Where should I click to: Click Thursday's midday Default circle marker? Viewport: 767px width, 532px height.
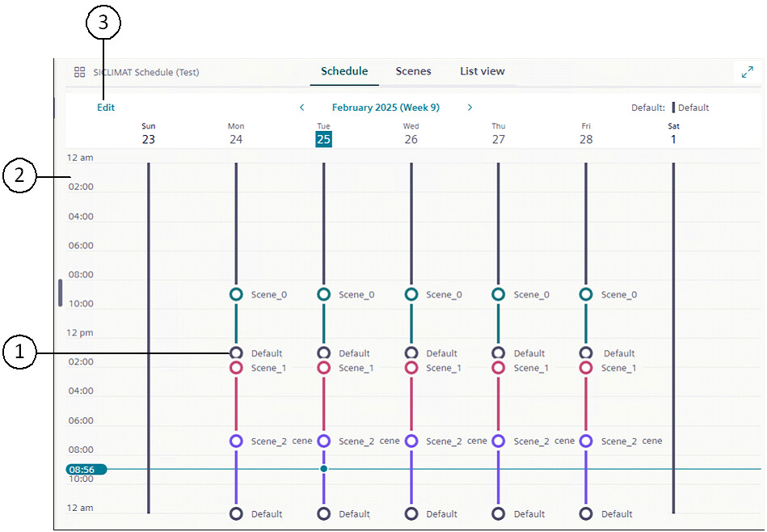pyautogui.click(x=499, y=353)
